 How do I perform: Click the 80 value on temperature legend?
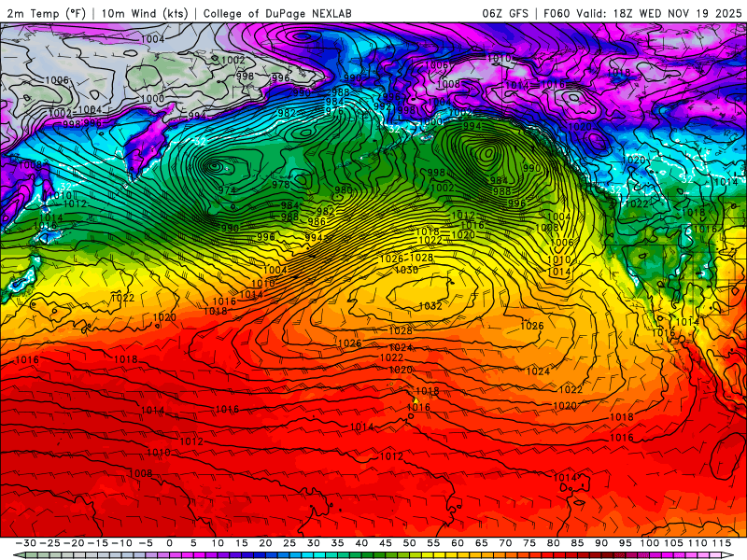pos(553,543)
